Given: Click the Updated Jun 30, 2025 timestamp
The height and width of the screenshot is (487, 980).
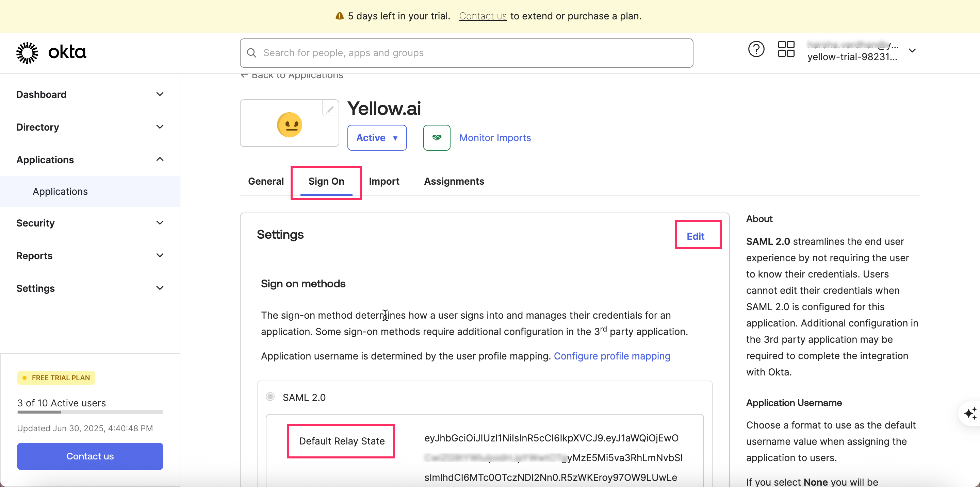Looking at the screenshot, I should pyautogui.click(x=85, y=428).
